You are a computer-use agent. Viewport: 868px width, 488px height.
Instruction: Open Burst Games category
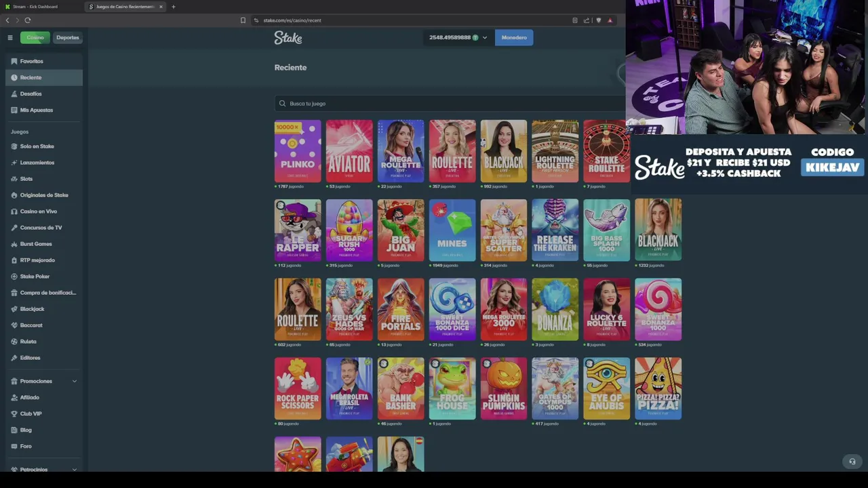click(44, 244)
